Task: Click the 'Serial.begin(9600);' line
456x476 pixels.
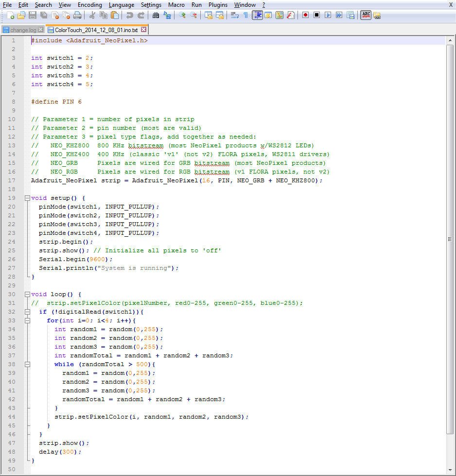Action: point(76,259)
